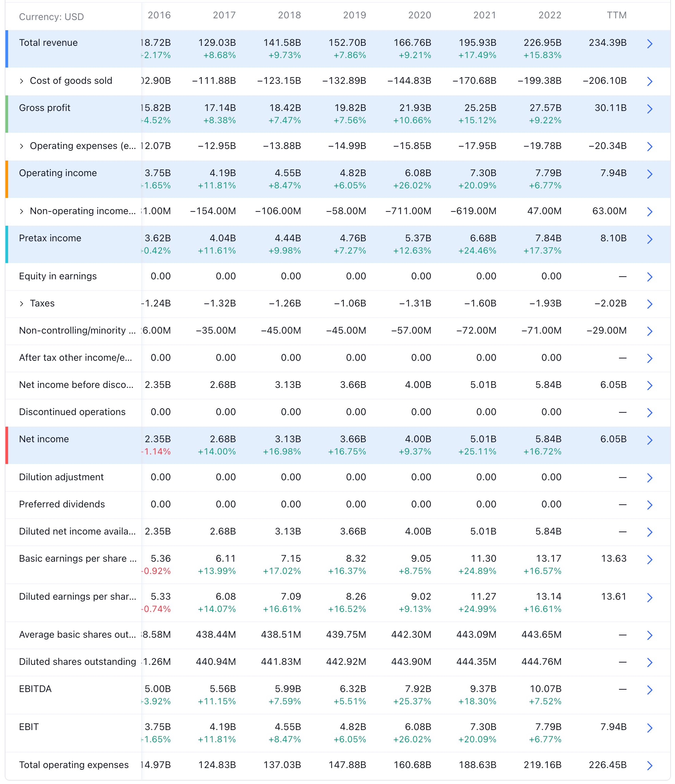
Task: Click the chevron arrow for Gross profit row
Action: [x=649, y=109]
